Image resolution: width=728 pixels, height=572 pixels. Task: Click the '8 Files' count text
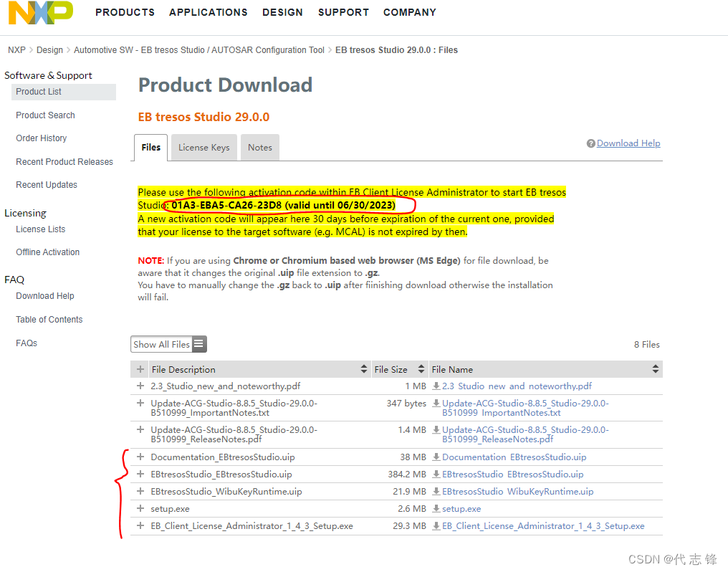[x=647, y=344]
